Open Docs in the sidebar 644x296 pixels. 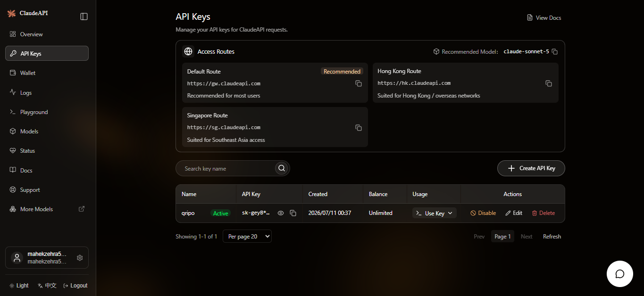pos(47,171)
